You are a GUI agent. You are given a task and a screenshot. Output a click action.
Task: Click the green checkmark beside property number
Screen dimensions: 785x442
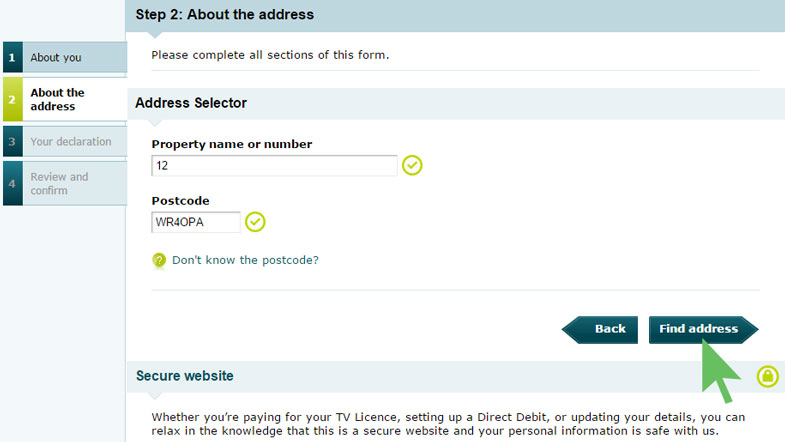[412, 165]
